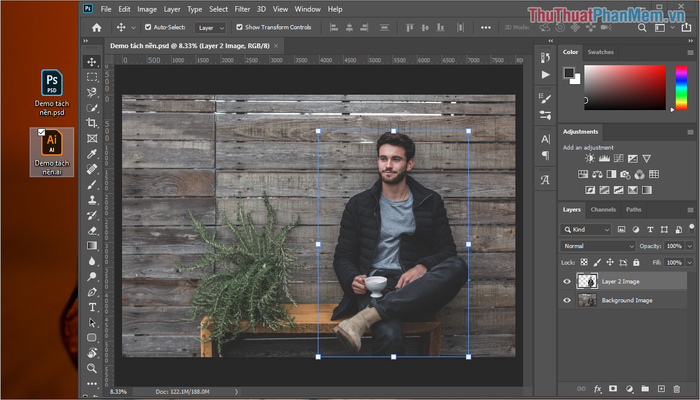The width and height of the screenshot is (700, 400).
Task: Select the Move tool in the toolbar
Action: pyautogui.click(x=92, y=62)
